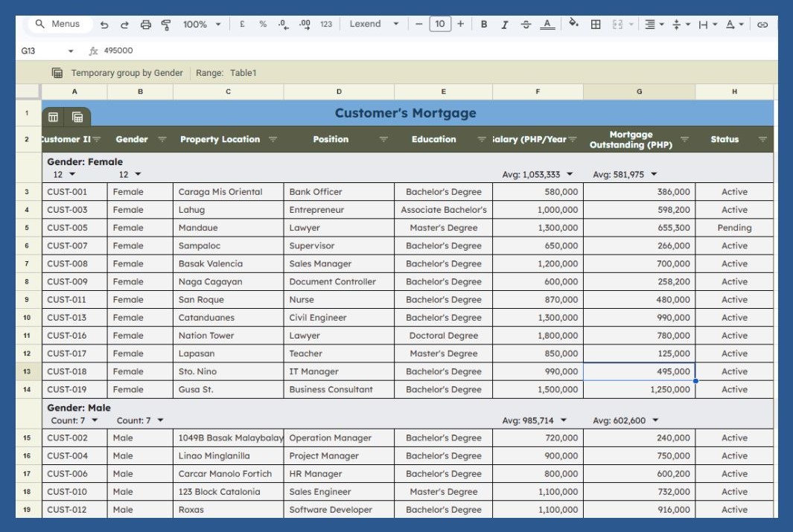The image size is (793, 532).
Task: Format the cell as percent
Action: 263,25
